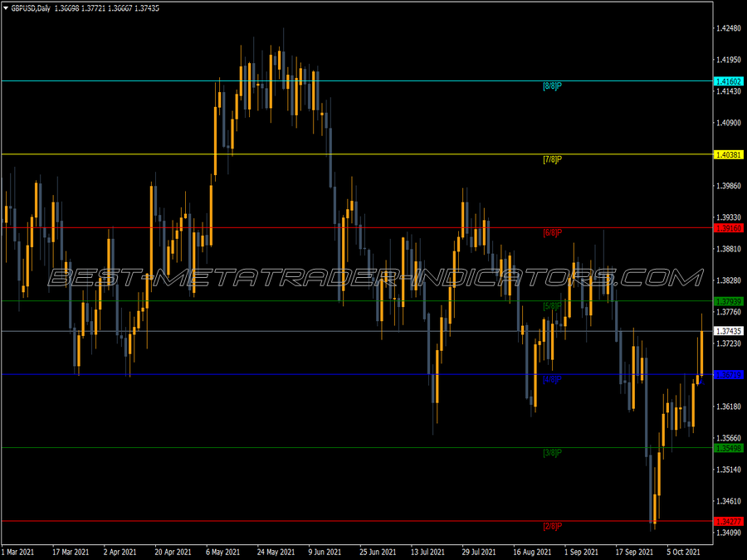Click the 1.42480 price scale value
747x560 pixels.
729,28
